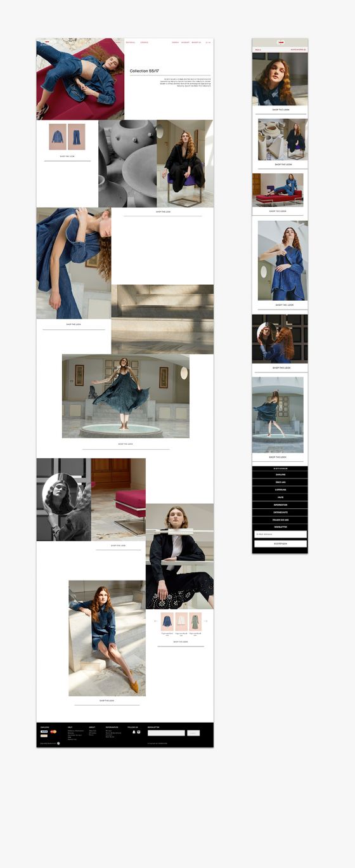Open the Instagram icon under Follow Us
355x868 pixels.
pos(139,732)
